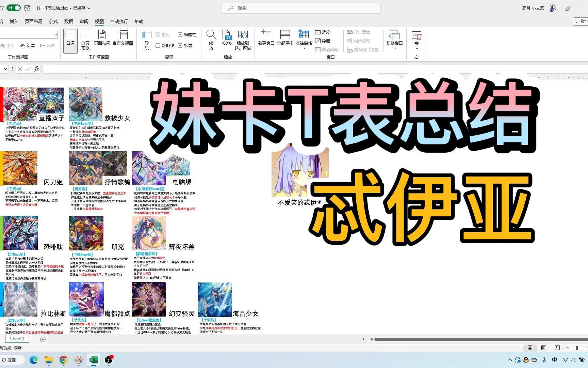This screenshot has height=368, width=588.
Task: Open 自定义视图 custom views
Action: coord(122,37)
